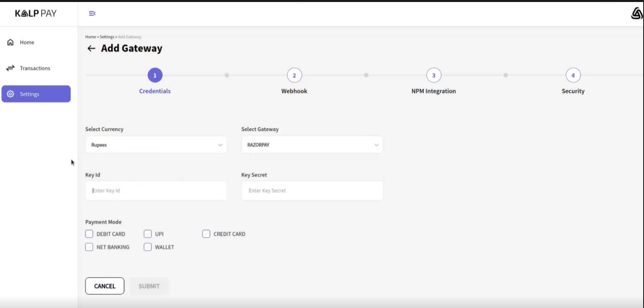Enable the Wallet payment mode
Screen dimensions: 644x308
coord(148,247)
